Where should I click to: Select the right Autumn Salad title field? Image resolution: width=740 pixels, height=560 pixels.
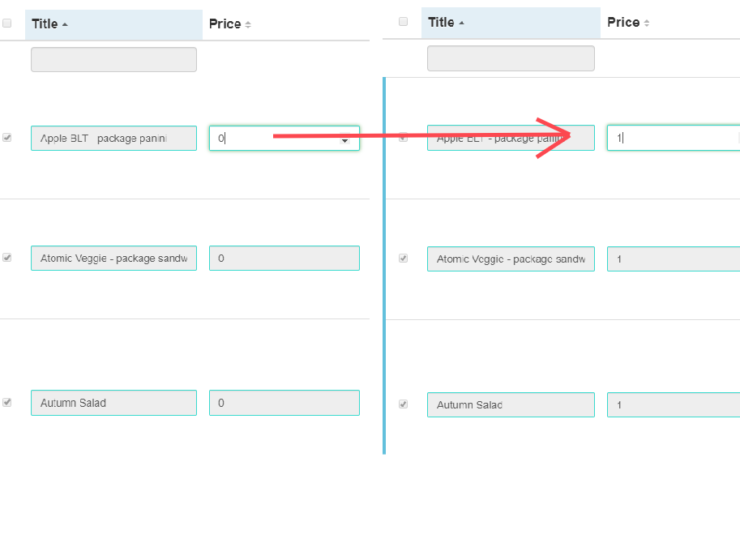coord(511,404)
